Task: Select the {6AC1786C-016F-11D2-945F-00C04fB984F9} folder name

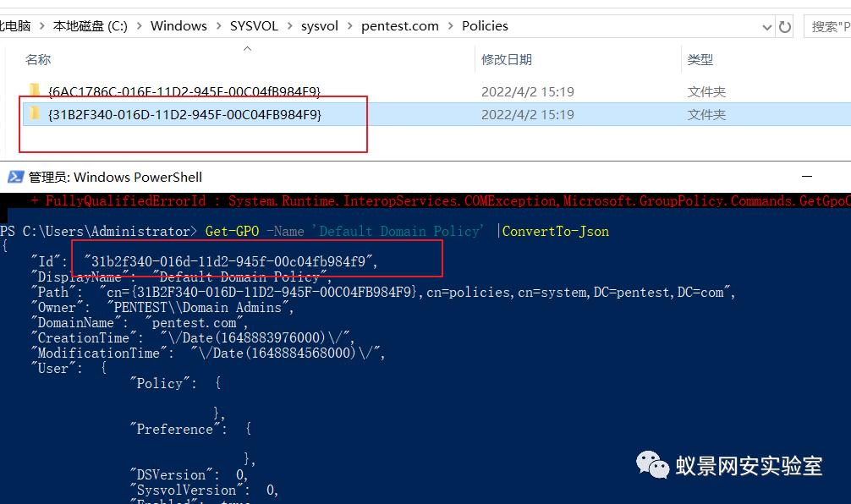Action: click(184, 91)
